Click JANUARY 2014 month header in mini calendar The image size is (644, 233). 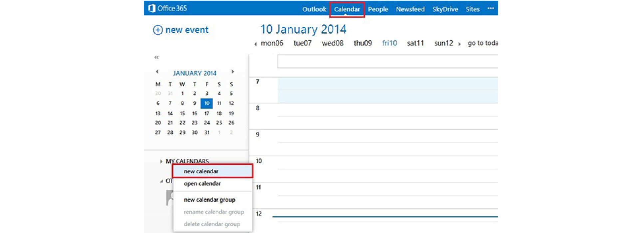coord(194,73)
